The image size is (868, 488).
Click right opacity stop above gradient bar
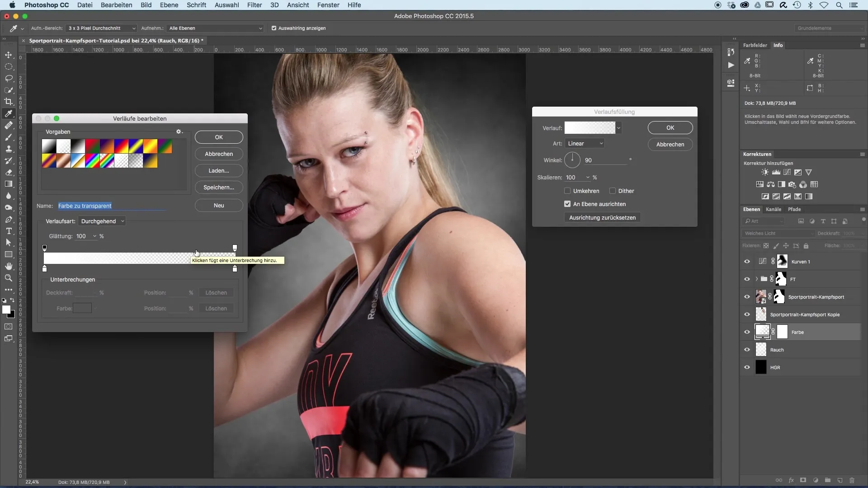(235, 248)
